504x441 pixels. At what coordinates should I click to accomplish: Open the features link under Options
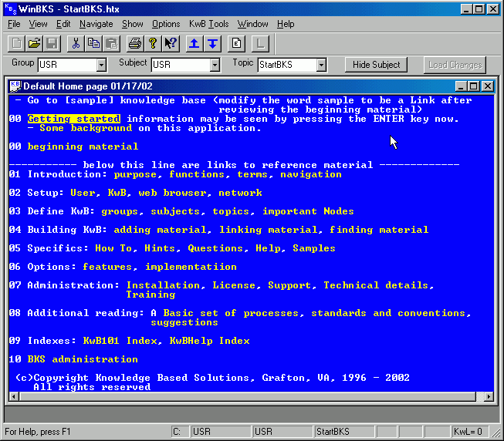107,267
